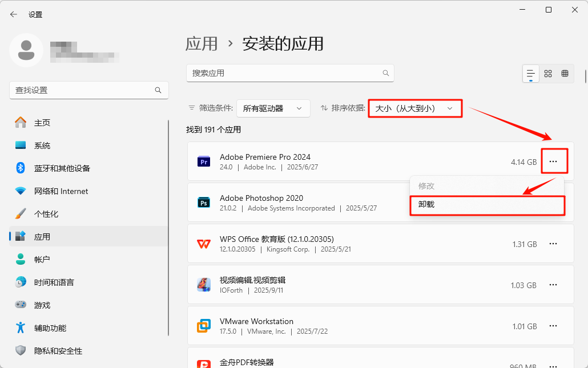Viewport: 588px width, 368px height.
Task: Open 游戏 settings
Action: pyautogui.click(x=88, y=305)
